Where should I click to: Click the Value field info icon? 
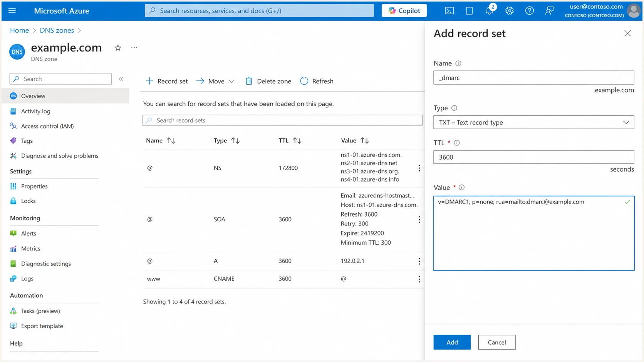click(461, 187)
